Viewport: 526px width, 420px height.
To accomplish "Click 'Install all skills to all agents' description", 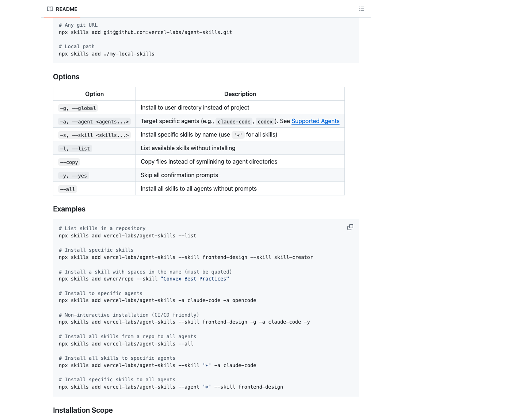I will 199,188.
